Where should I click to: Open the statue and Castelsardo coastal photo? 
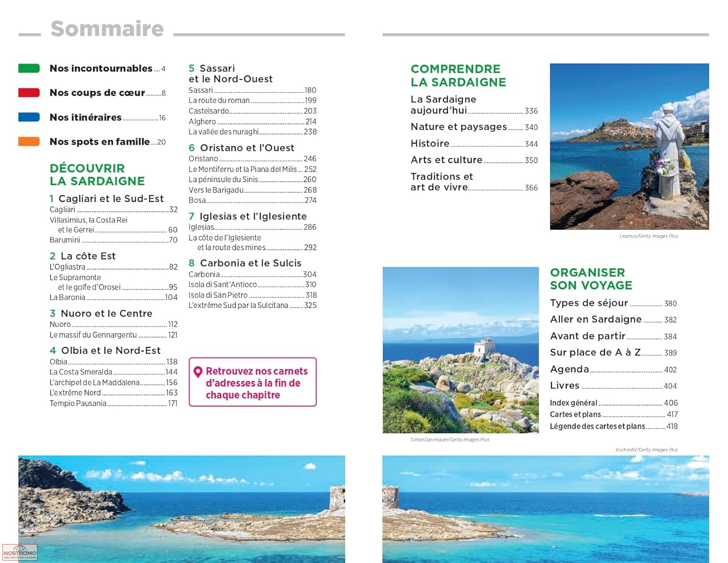pyautogui.click(x=629, y=146)
